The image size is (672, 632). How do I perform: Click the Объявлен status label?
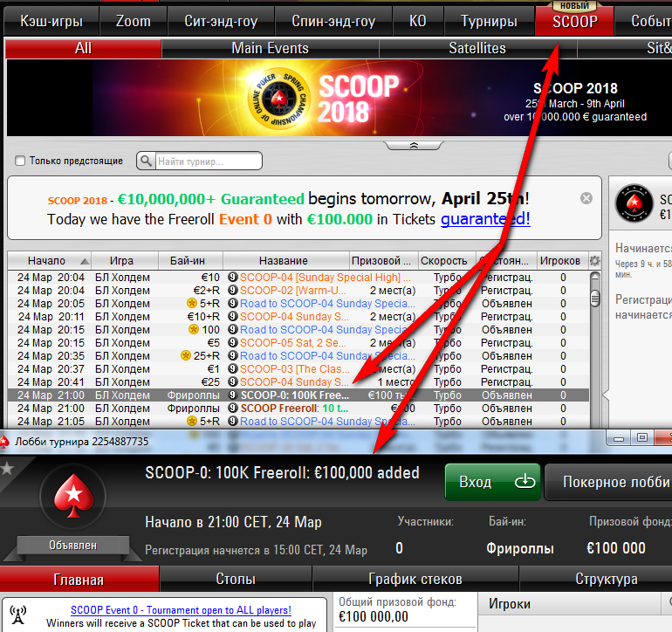click(72, 546)
